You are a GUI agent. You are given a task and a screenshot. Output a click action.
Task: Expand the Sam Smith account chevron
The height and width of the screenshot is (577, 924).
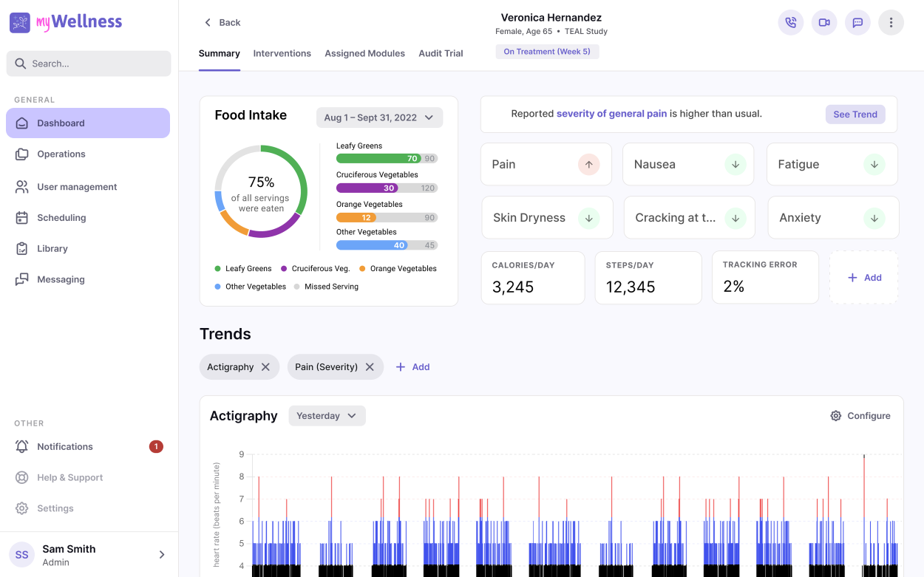pos(162,554)
